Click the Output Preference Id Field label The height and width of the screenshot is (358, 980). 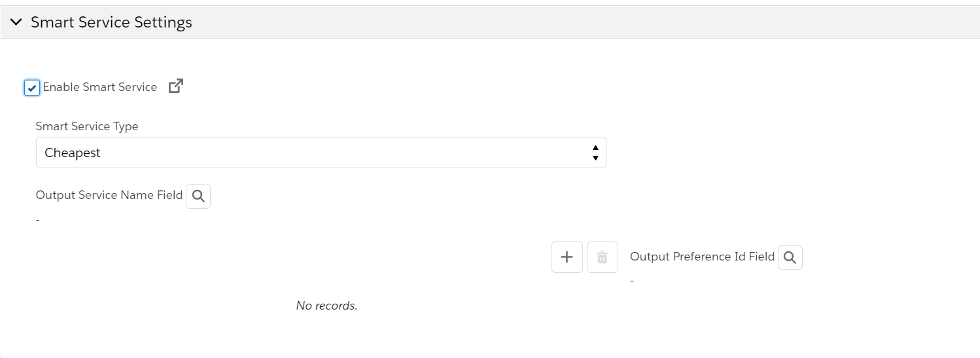[x=702, y=257]
